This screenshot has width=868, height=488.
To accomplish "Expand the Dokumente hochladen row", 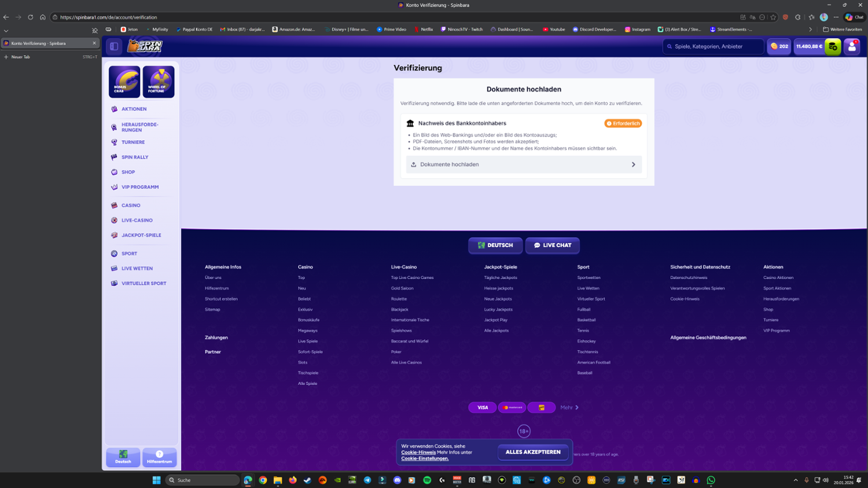I will click(x=524, y=164).
